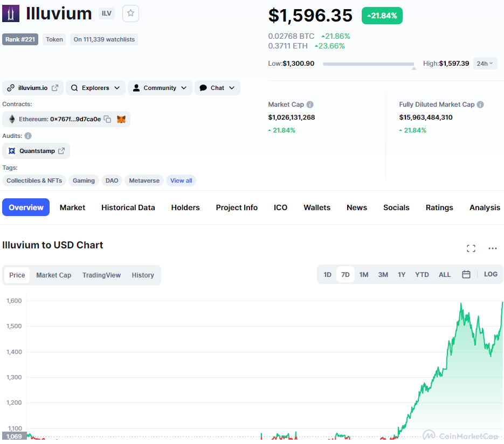This screenshot has height=444, width=504.
Task: Click the 1,069 price axis marker
Action: tap(14, 436)
